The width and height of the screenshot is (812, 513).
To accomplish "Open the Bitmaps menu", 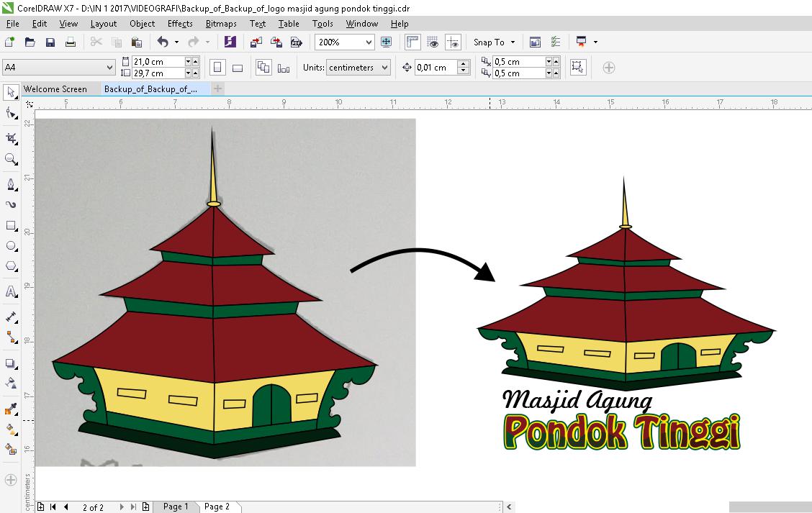I will 221,23.
